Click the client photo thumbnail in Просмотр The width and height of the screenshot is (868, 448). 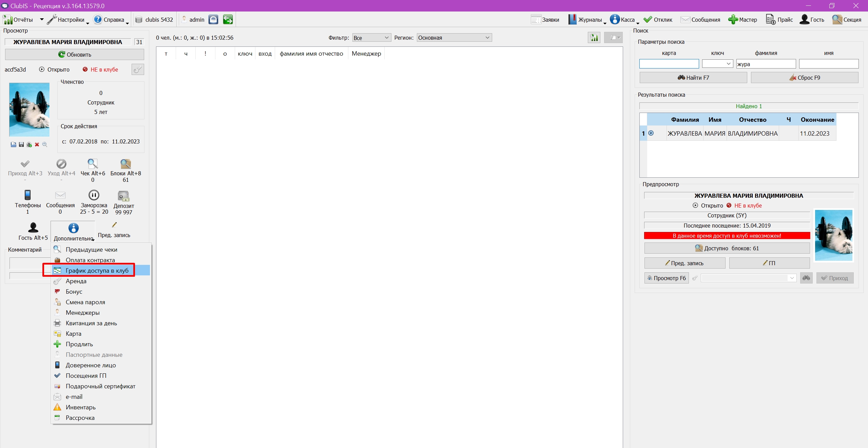29,110
